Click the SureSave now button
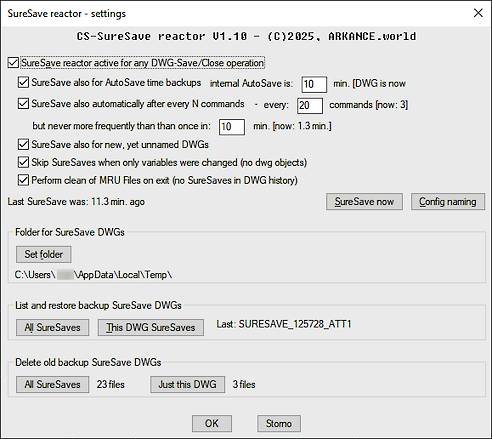The width and height of the screenshot is (492, 439). tap(364, 202)
